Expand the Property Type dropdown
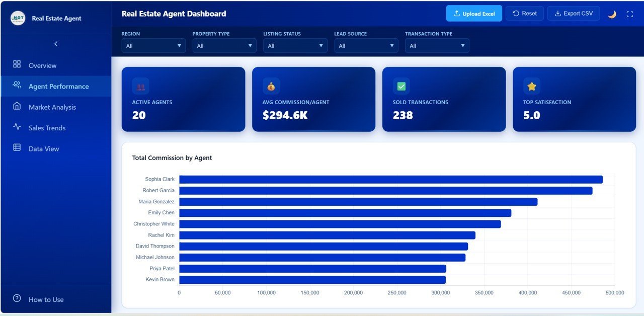 coord(224,45)
